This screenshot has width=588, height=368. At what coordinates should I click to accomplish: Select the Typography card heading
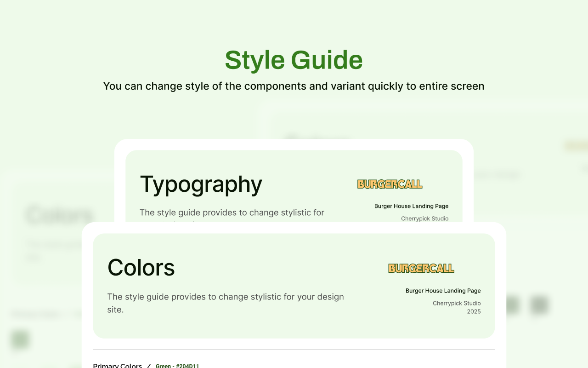(201, 184)
